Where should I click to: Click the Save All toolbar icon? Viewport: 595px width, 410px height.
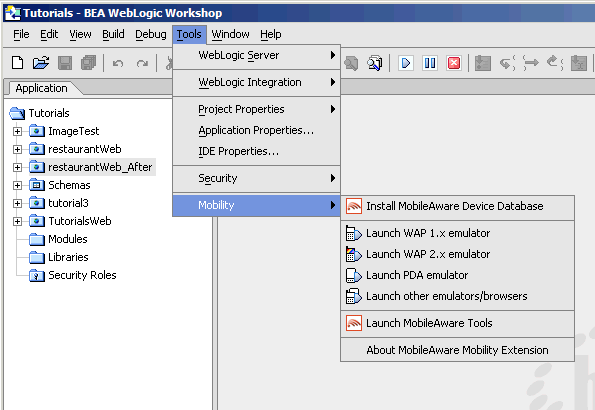[88, 63]
